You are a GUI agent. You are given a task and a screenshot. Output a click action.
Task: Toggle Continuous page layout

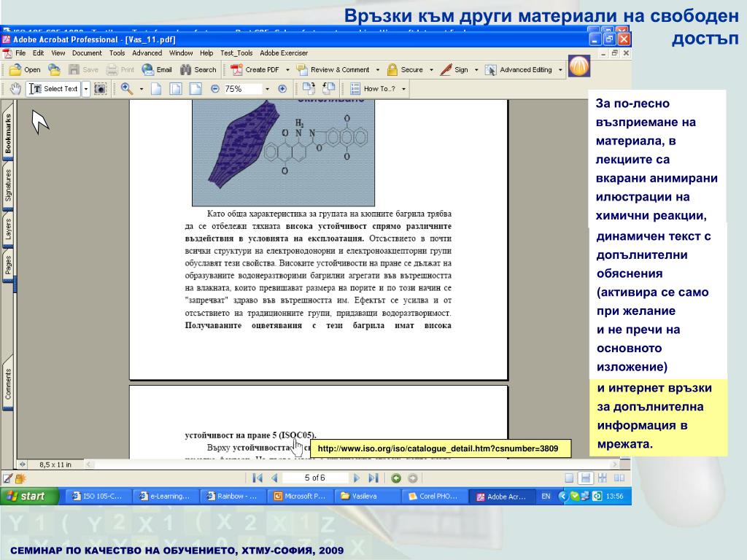586,478
